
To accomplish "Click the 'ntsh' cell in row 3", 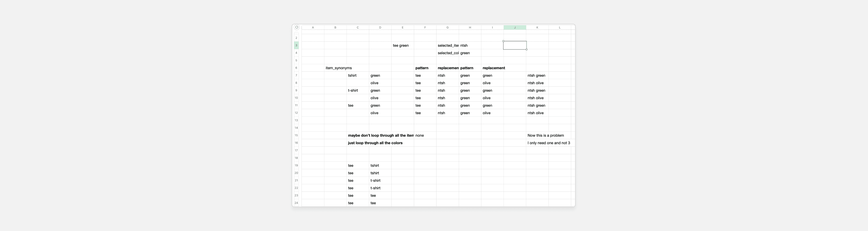I will tap(470, 45).
